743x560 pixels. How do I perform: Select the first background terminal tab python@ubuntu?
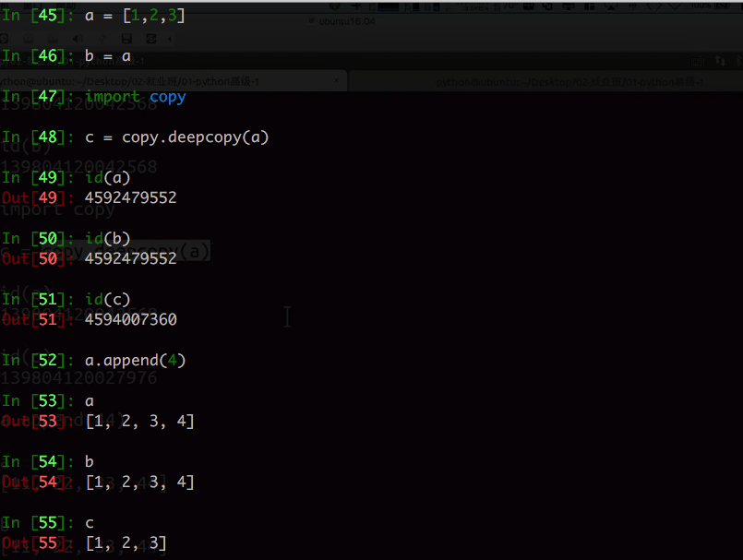pos(174,81)
